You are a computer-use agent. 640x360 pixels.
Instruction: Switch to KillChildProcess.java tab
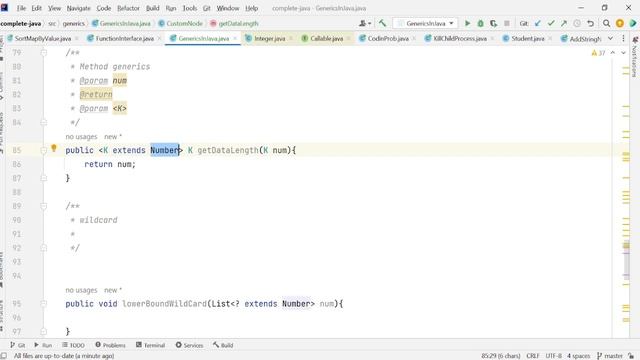[460, 38]
